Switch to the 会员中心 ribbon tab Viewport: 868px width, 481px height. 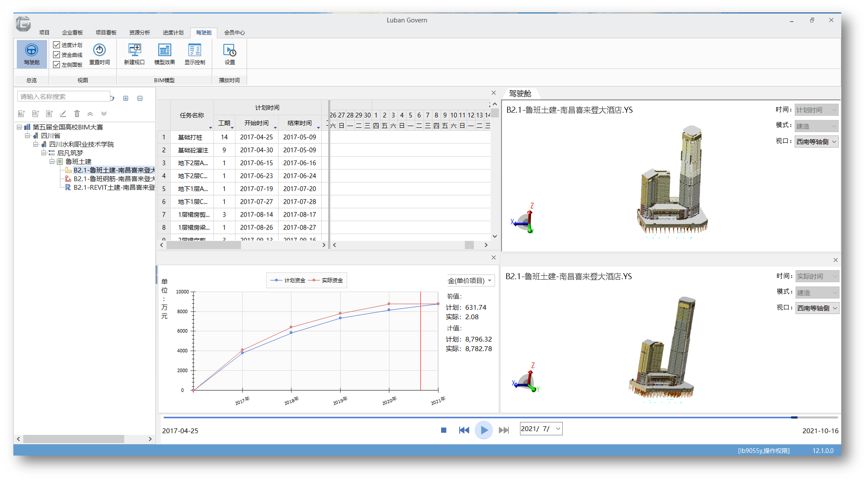coord(235,32)
